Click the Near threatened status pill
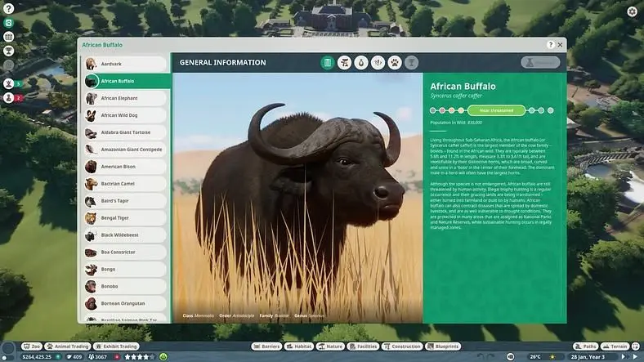 [496, 110]
